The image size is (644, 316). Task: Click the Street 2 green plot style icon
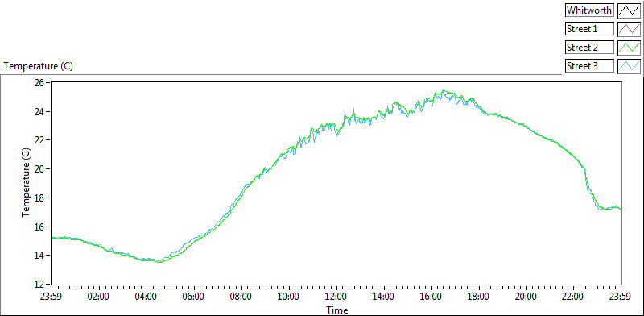click(629, 48)
